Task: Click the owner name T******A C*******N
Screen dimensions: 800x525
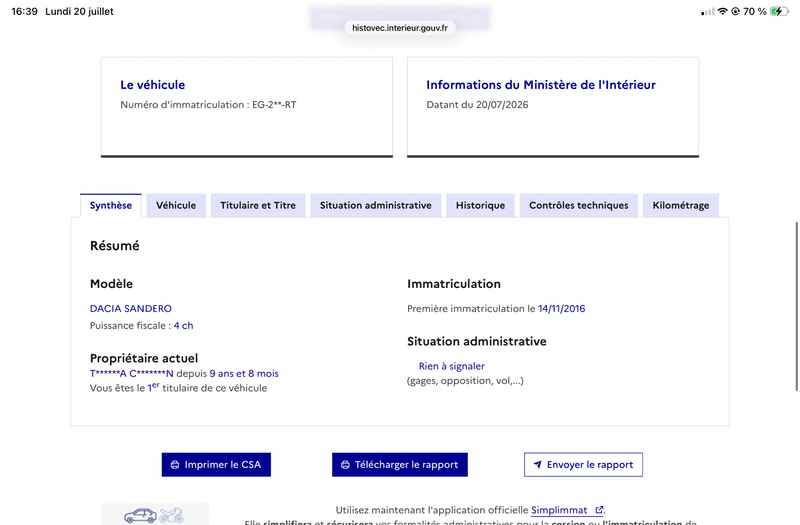Action: [132, 373]
